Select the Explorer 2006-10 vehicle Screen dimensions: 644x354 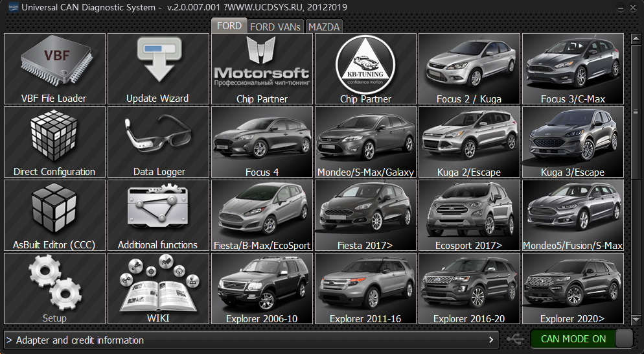tap(262, 289)
